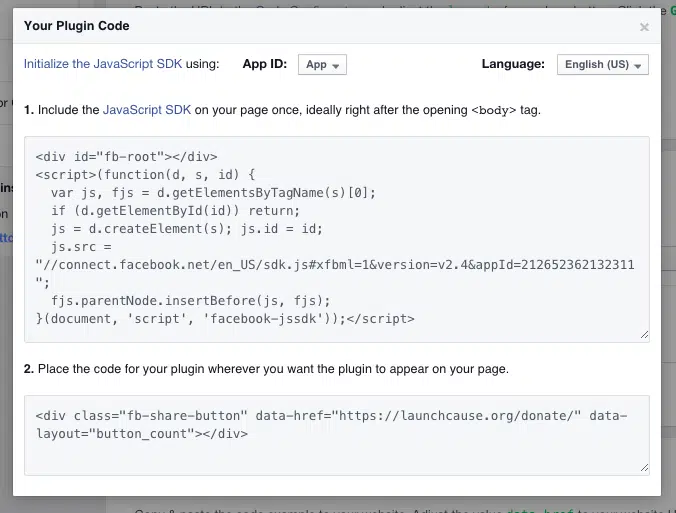Expand the English (US) language dropdown
This screenshot has width=676, height=513.
click(603, 65)
